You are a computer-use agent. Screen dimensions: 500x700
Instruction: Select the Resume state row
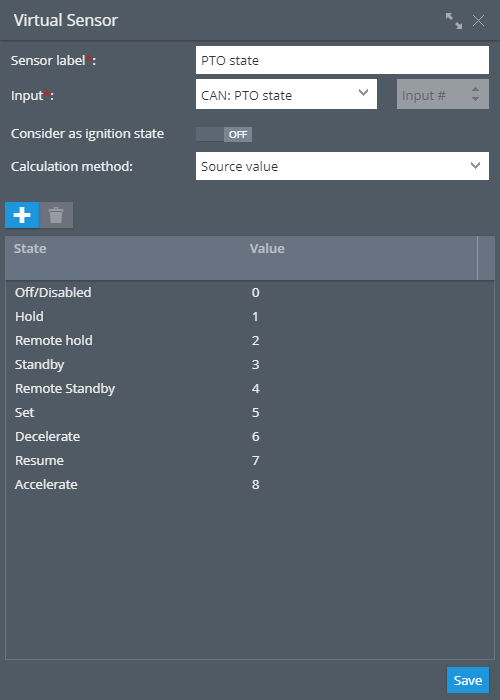coord(250,461)
